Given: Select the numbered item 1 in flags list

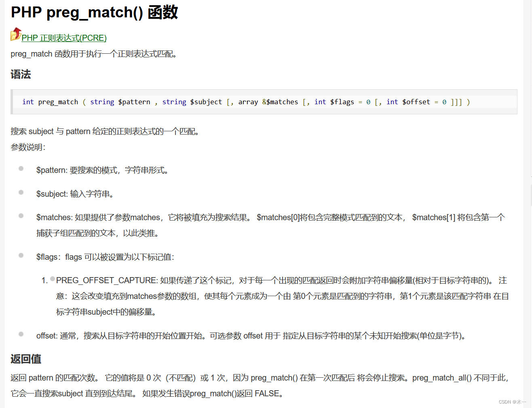Looking at the screenshot, I should [44, 280].
